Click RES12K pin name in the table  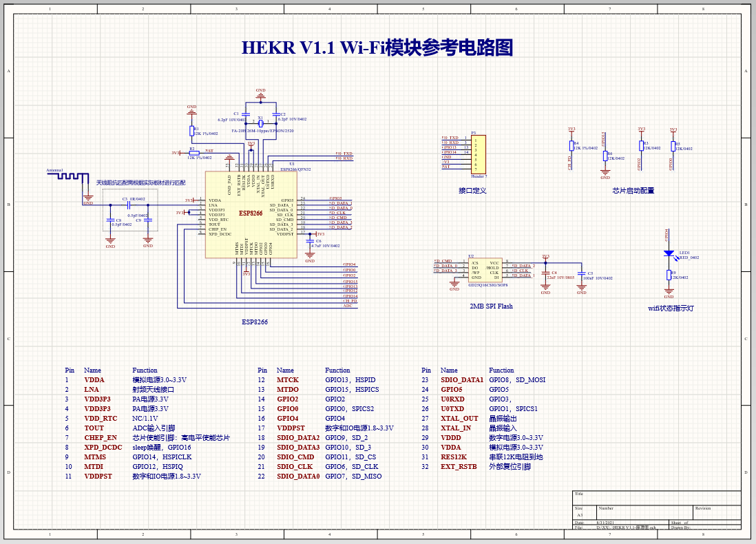tap(454, 457)
